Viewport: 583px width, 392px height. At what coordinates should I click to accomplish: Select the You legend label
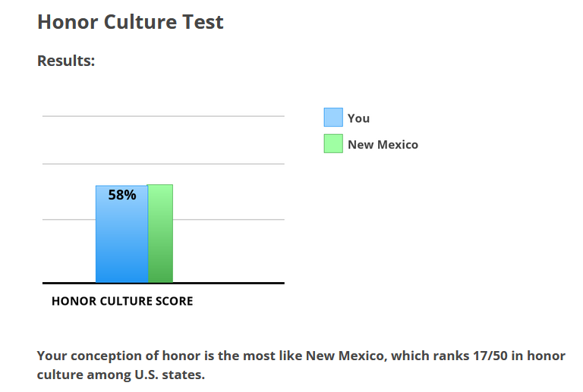click(x=358, y=118)
